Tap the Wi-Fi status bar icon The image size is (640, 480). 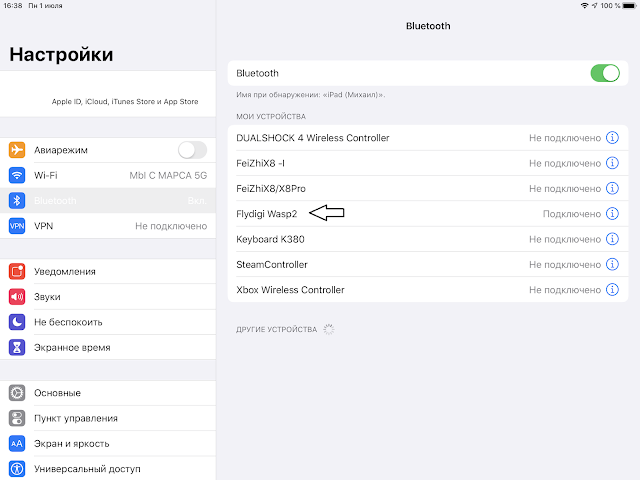(x=584, y=6)
